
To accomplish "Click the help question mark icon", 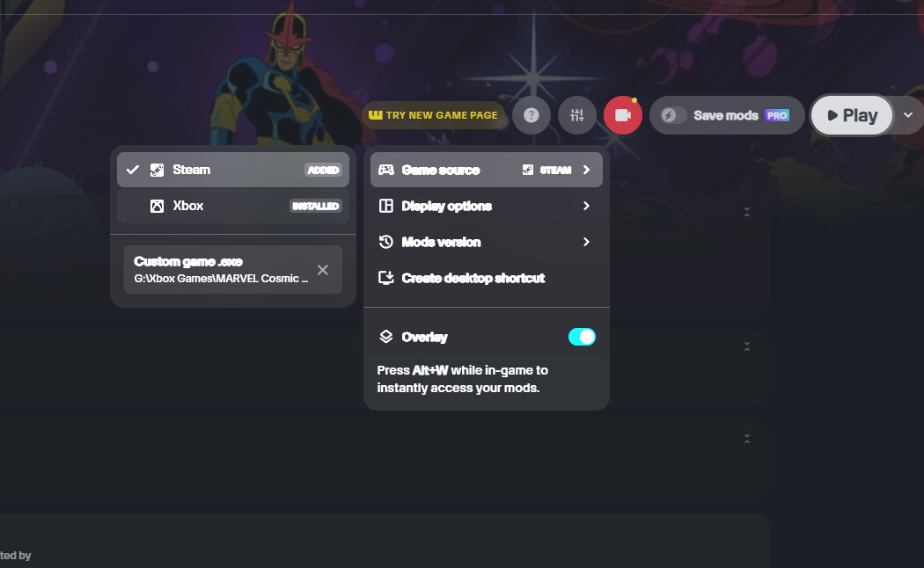I will (532, 115).
